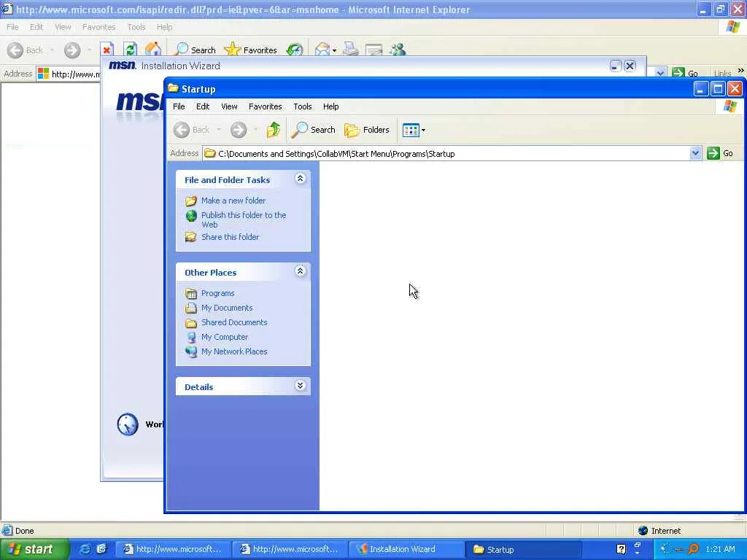
Task: Click Internet Explorer quick launch icon
Action: pyautogui.click(x=85, y=549)
